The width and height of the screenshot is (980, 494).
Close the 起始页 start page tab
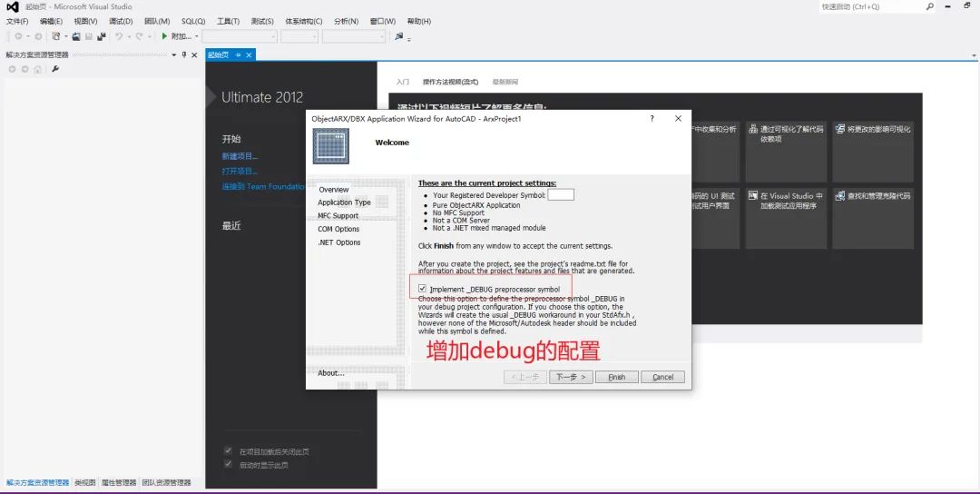(x=249, y=55)
